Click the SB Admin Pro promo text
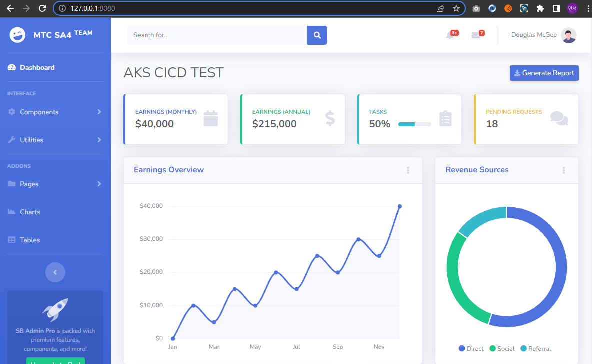The width and height of the screenshot is (592, 364). (55, 340)
